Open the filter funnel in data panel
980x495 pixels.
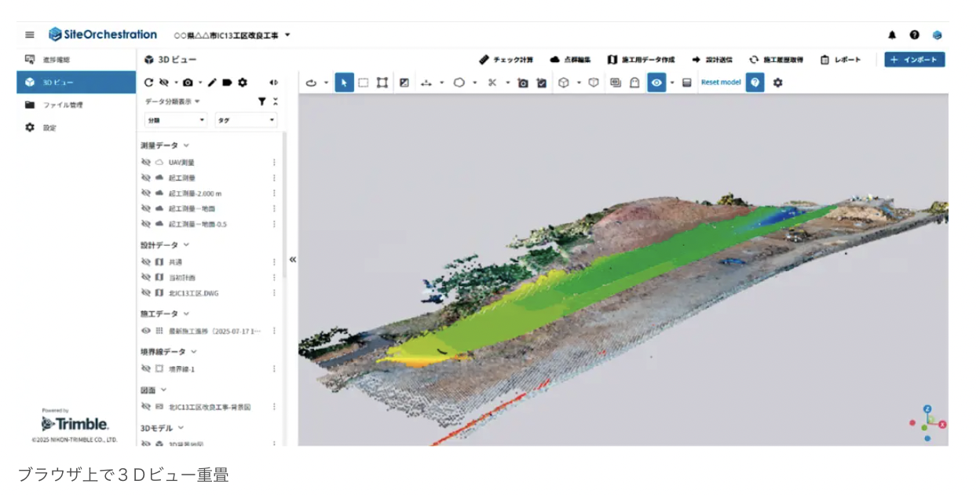[x=262, y=101]
